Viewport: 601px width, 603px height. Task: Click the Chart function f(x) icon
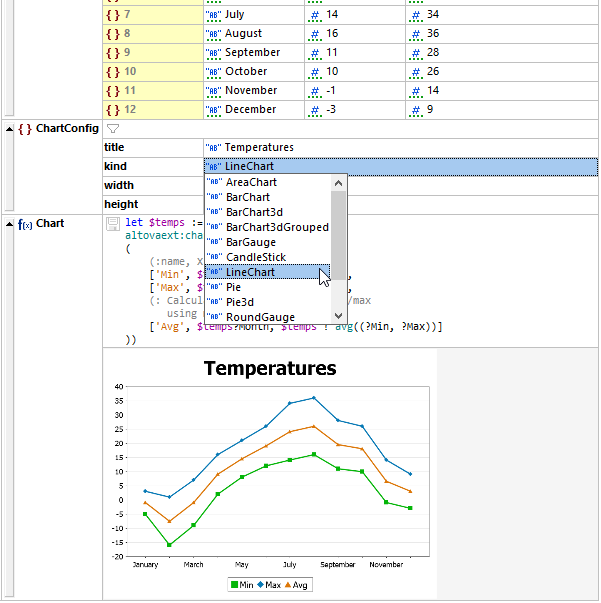[x=25, y=224]
